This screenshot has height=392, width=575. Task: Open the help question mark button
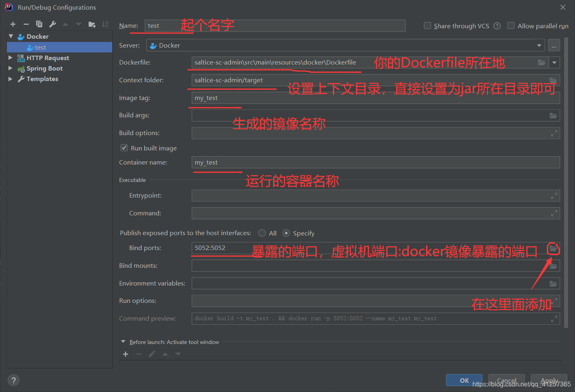coord(13,380)
